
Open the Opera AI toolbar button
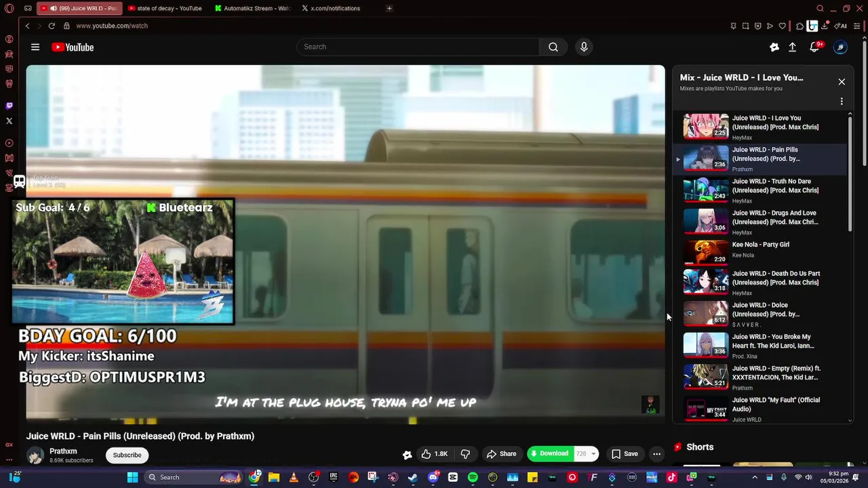[841, 26]
